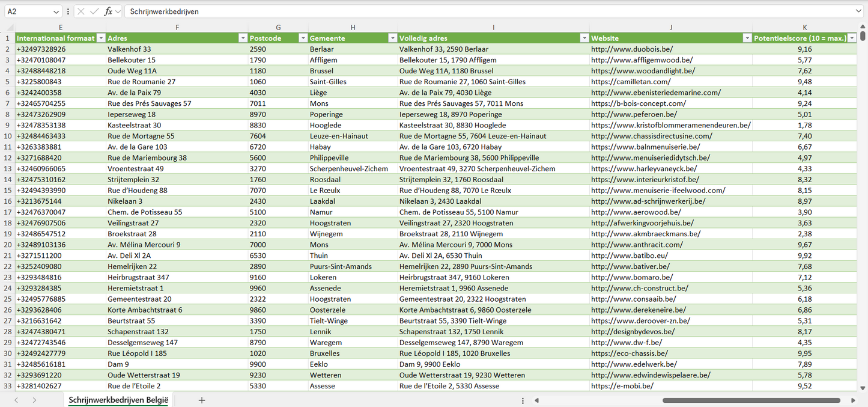Open the Name Box dropdown arrow
868x407 pixels.
point(56,11)
